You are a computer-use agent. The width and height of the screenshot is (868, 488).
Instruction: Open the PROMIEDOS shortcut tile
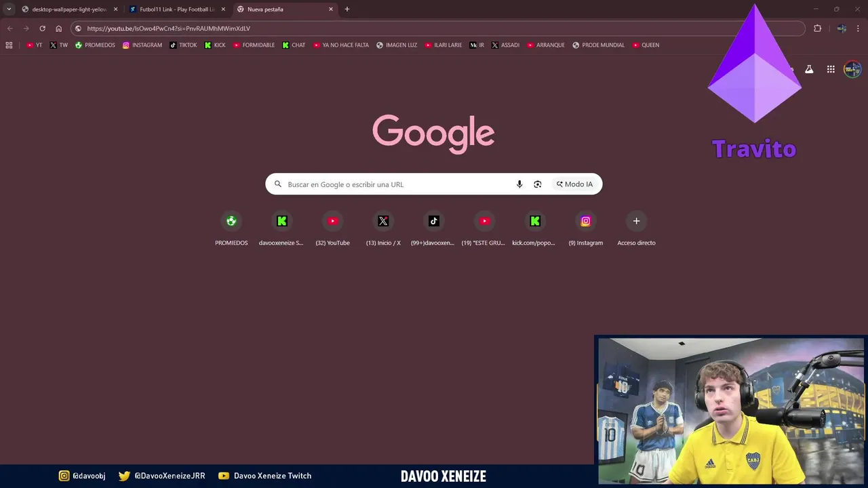tap(231, 229)
